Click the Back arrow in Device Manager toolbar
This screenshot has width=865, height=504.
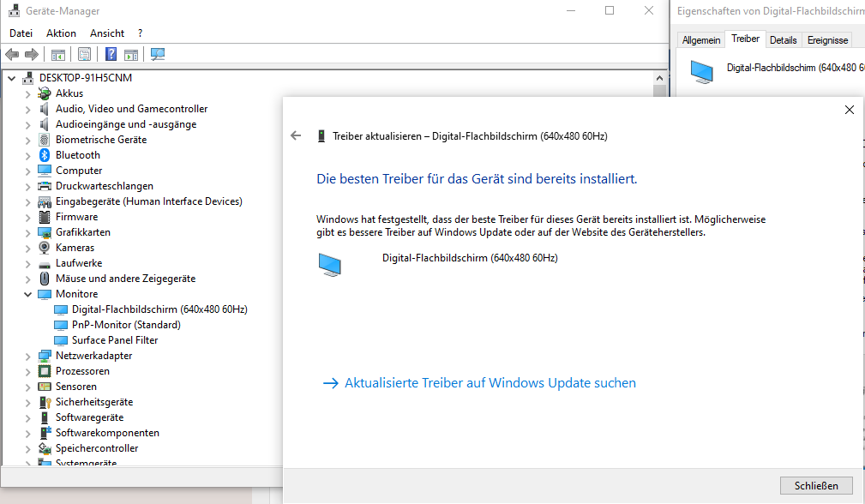[x=12, y=54]
